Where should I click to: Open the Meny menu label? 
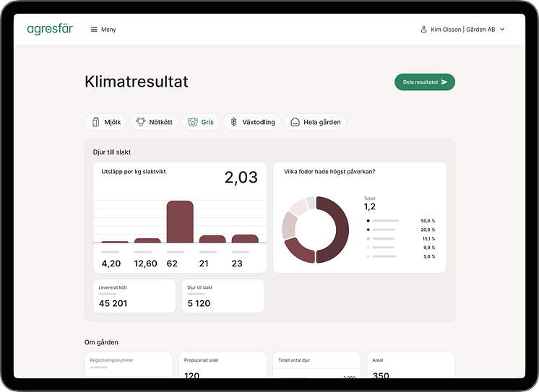(108, 30)
